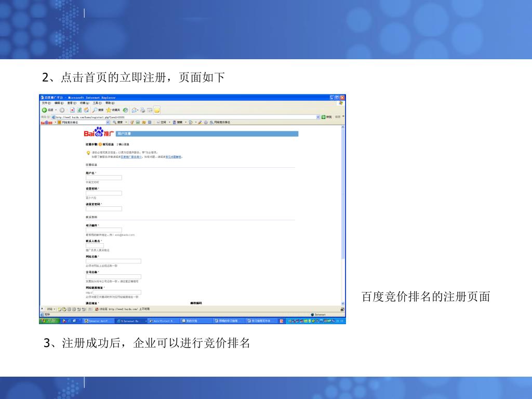Image resolution: width=532 pixels, height=399 pixels.
Task: Expand the address bar URL dropdown
Action: [x=318, y=117]
